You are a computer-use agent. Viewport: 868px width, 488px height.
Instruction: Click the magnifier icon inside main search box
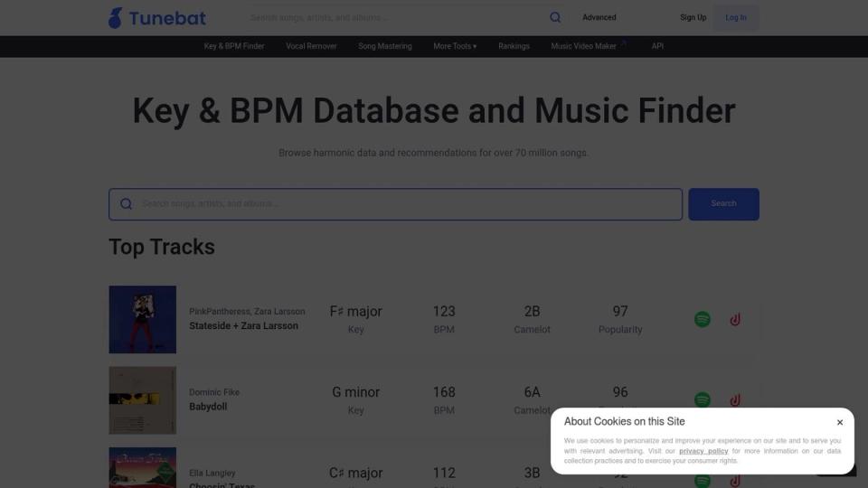click(x=127, y=204)
